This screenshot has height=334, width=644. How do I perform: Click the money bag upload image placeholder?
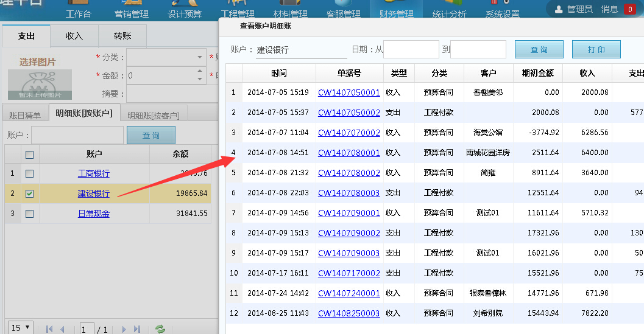(x=40, y=84)
